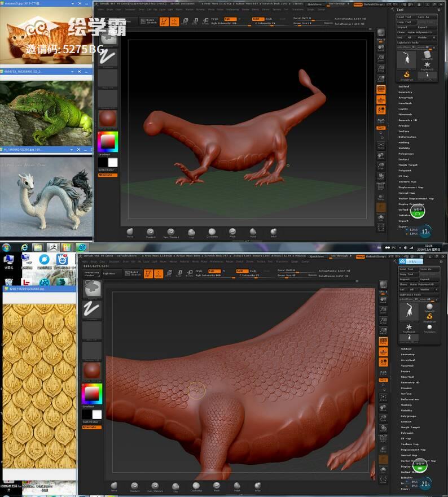
Task: Select Rotate icon in upper ZBrush right shelf
Action: click(381, 176)
